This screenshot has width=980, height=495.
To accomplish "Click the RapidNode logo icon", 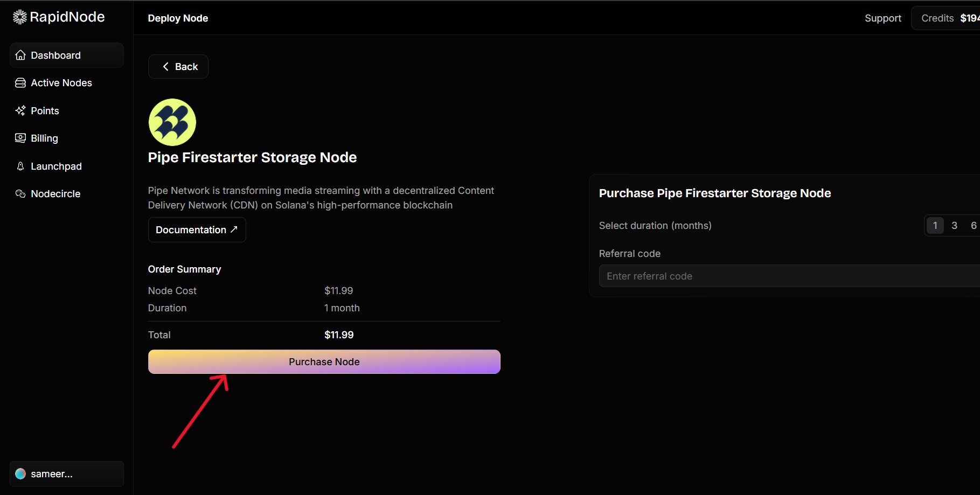I will pos(19,17).
